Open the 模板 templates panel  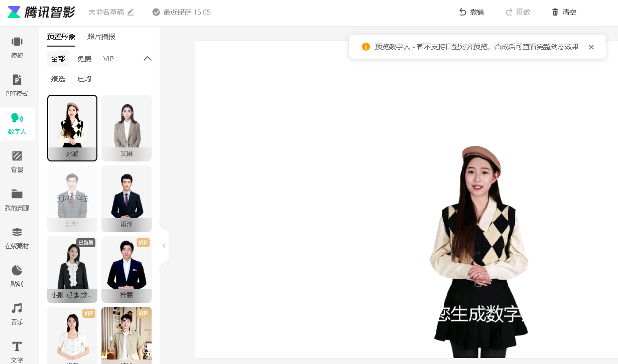[17, 47]
